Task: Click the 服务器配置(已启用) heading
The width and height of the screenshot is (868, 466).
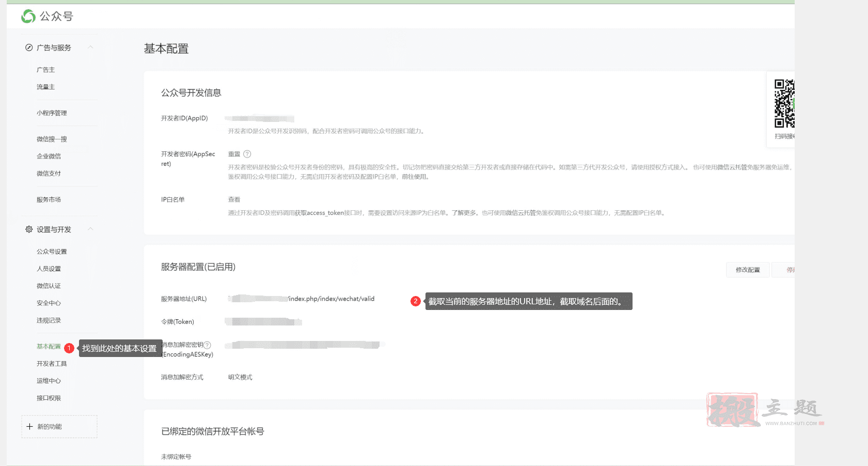Action: pyautogui.click(x=198, y=267)
